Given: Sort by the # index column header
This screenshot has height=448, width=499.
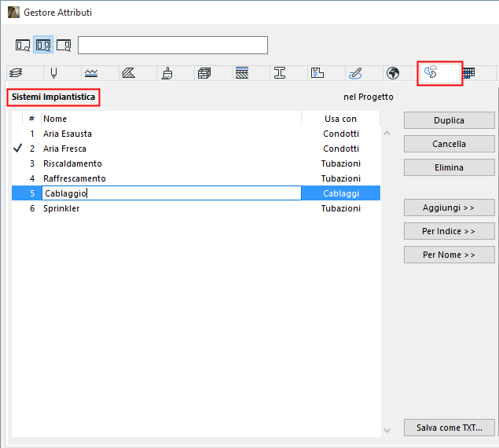Looking at the screenshot, I should coord(31,119).
